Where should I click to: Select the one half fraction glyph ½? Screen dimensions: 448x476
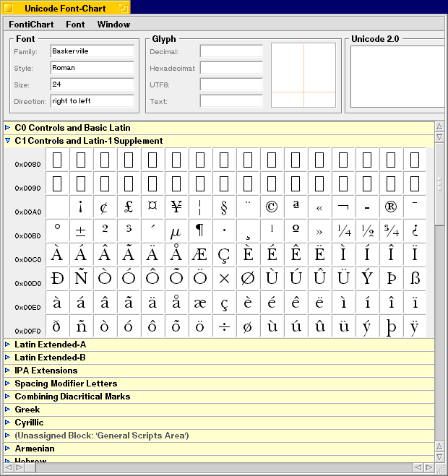click(x=367, y=230)
